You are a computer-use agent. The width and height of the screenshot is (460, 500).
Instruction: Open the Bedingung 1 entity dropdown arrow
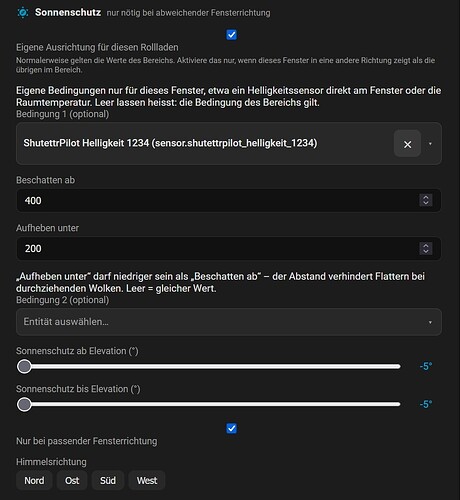coord(430,144)
